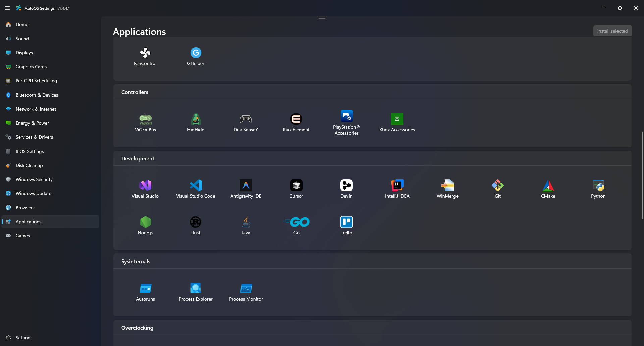644x346 pixels.
Task: Select the HidHide app icon
Action: coord(196,119)
